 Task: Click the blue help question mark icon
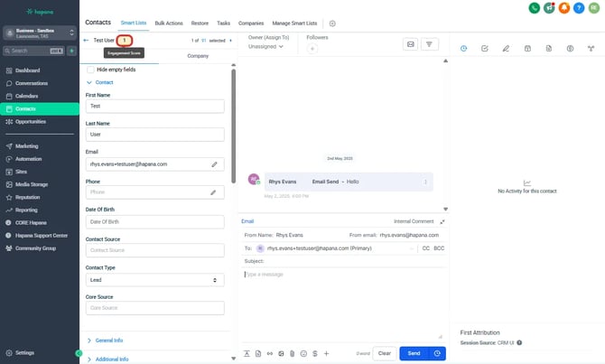[580, 8]
